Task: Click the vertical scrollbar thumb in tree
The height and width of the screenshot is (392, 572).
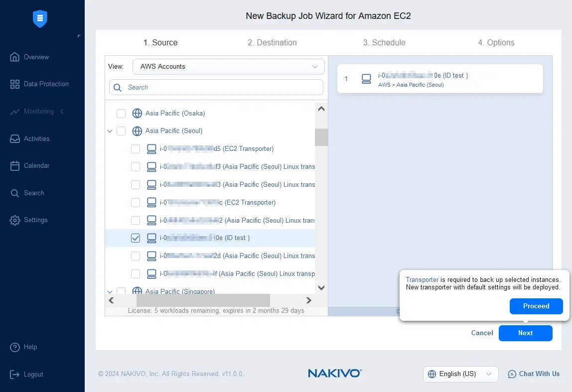Action: [x=321, y=137]
